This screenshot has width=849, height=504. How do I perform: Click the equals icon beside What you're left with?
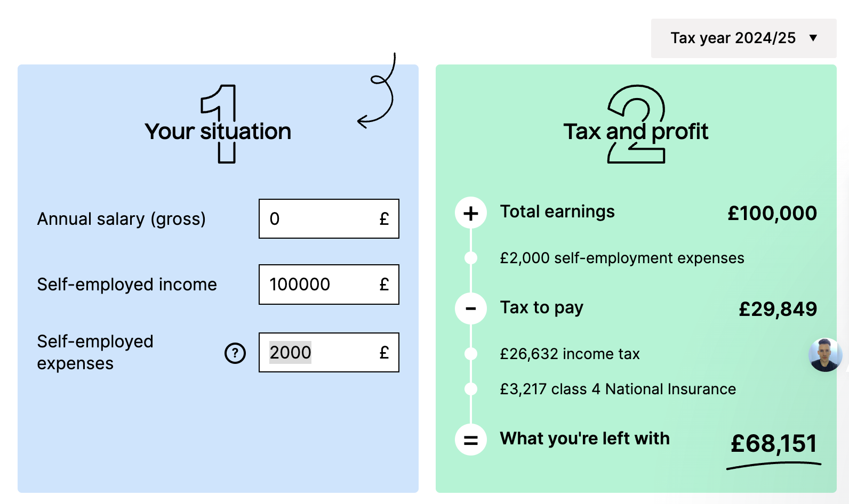click(x=471, y=440)
